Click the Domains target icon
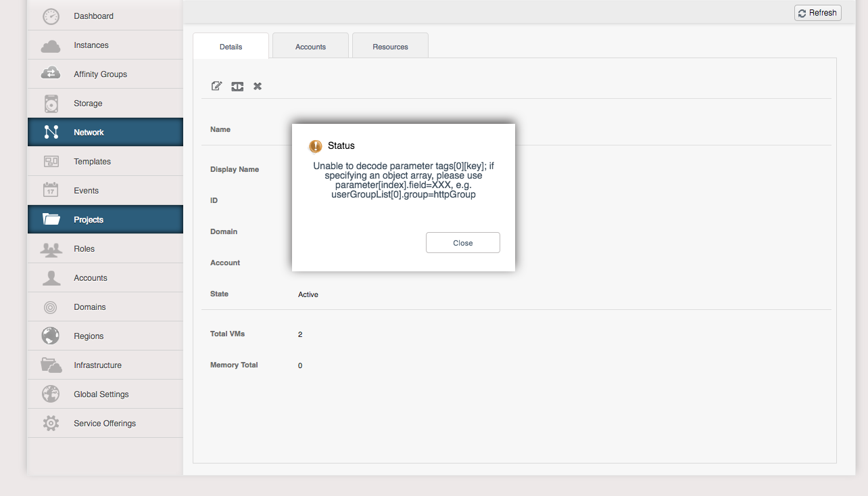868x496 pixels. (x=51, y=307)
